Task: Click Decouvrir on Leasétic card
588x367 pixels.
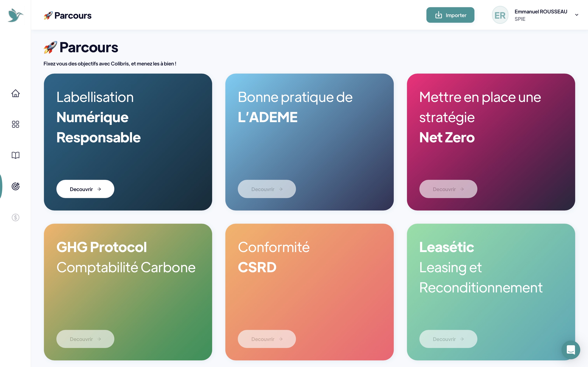Action: 448,339
